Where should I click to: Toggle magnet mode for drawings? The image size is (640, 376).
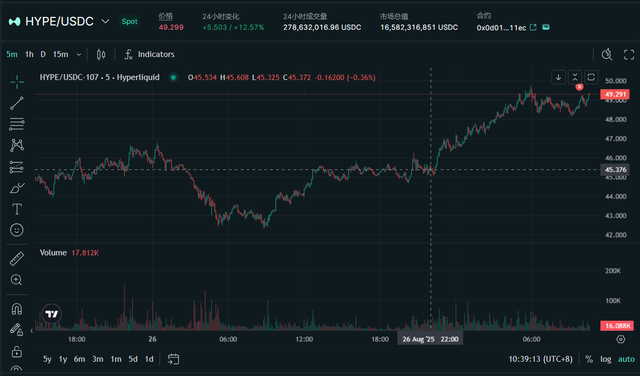[17, 309]
